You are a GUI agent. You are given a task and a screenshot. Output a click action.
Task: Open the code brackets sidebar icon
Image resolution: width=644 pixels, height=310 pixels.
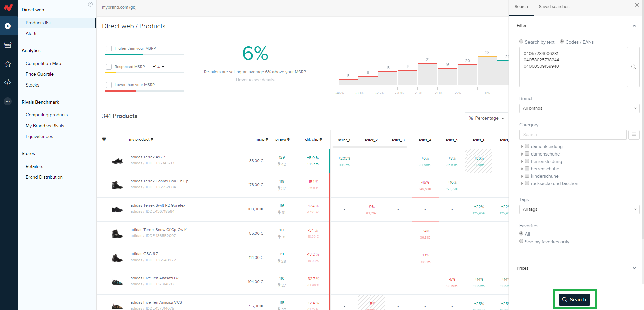coord(8,82)
